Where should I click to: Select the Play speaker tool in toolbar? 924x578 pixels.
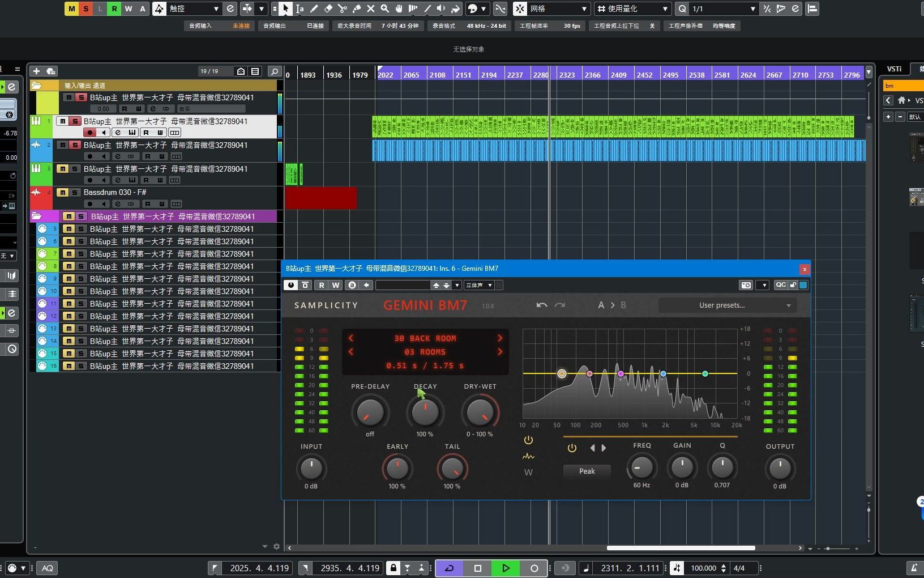click(441, 8)
